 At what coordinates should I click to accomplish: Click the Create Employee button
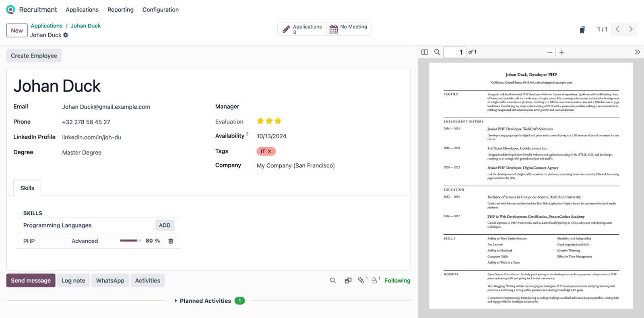coord(34,56)
